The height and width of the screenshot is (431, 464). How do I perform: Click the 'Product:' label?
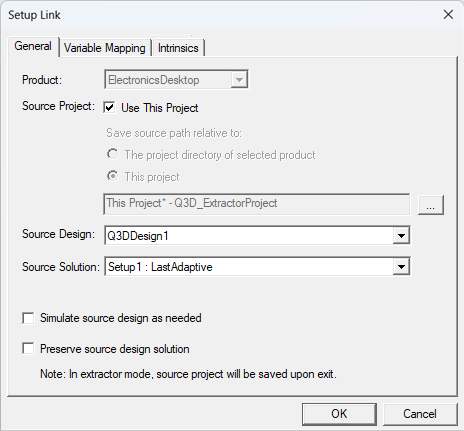tap(42, 80)
